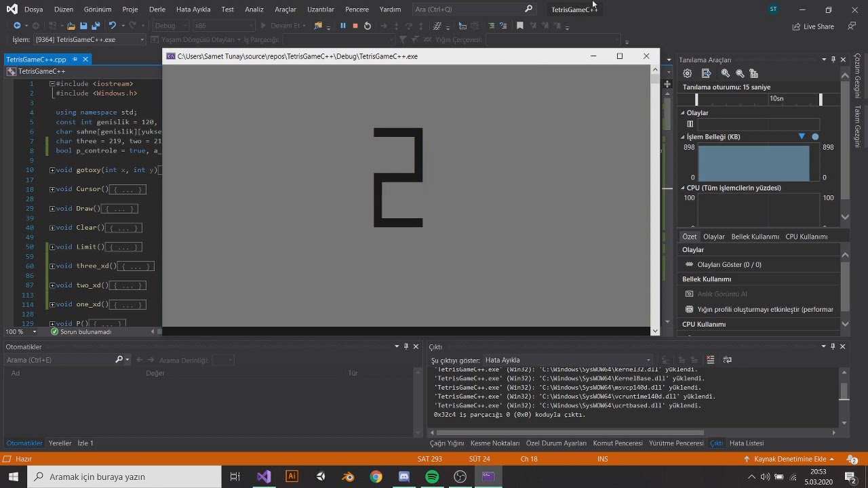Image resolution: width=868 pixels, height=488 pixels.
Task: Click the bookmark toolbar icon
Action: coord(520,26)
